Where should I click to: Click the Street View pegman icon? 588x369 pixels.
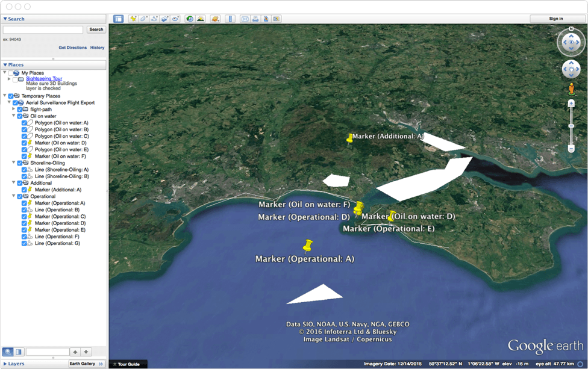(571, 88)
